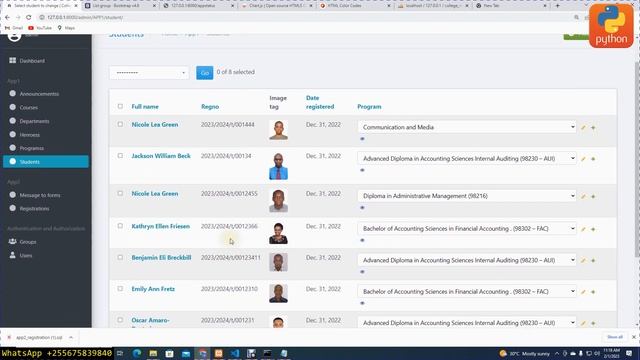Click plus icon beside Diploma in Administrative Management
The height and width of the screenshot is (360, 640).
593,196
